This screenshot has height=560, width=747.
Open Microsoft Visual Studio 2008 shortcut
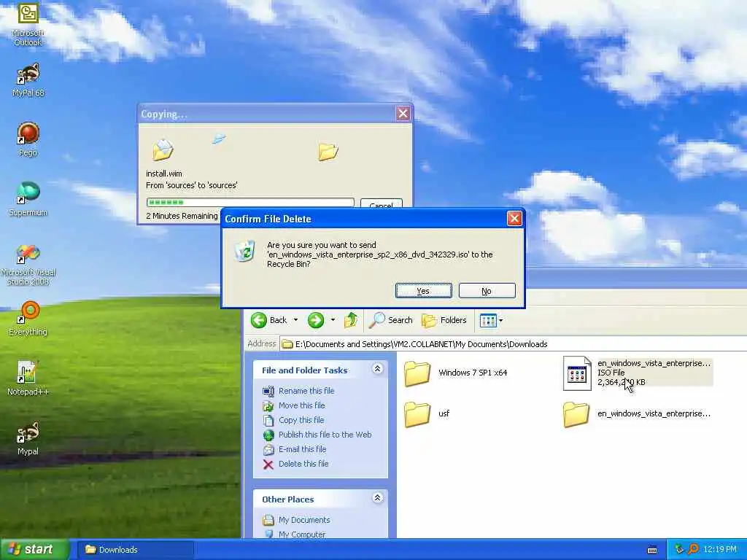[28, 265]
